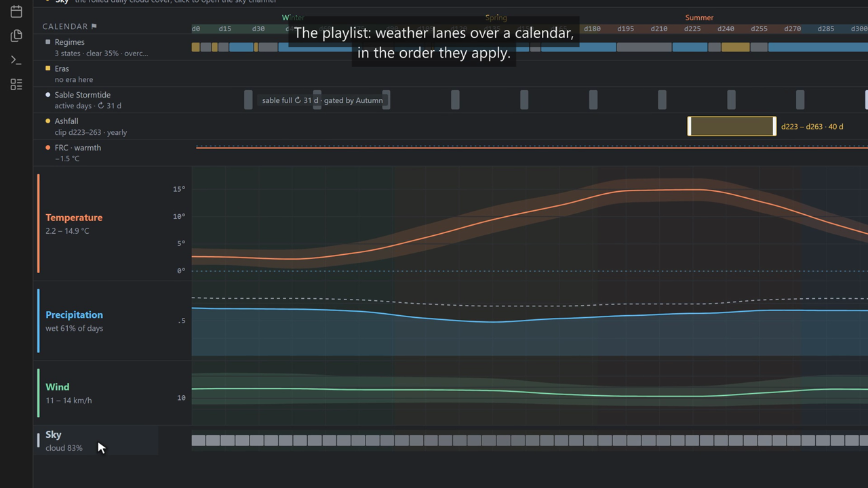Click the white dot icon beside Sable Stormtide
This screenshot has height=488, width=868.
47,95
